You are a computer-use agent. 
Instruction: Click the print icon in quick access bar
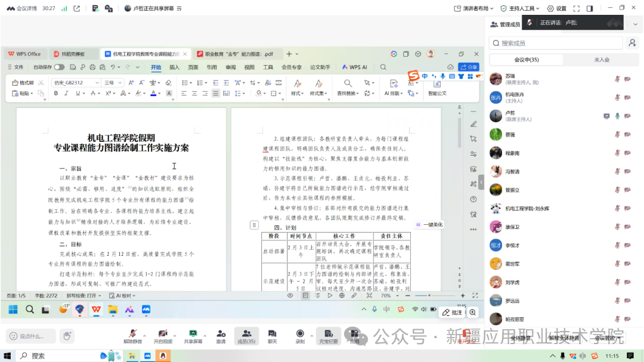point(92,67)
